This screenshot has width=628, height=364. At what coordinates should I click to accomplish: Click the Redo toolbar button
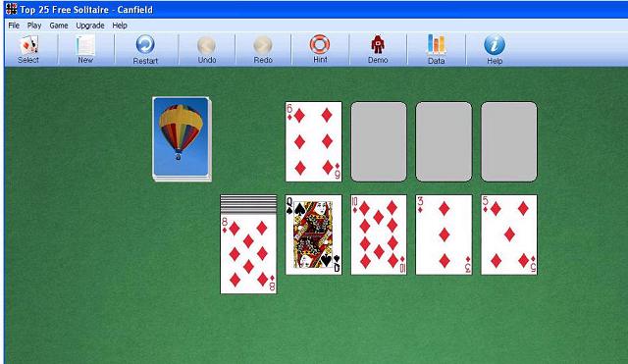pos(263,49)
